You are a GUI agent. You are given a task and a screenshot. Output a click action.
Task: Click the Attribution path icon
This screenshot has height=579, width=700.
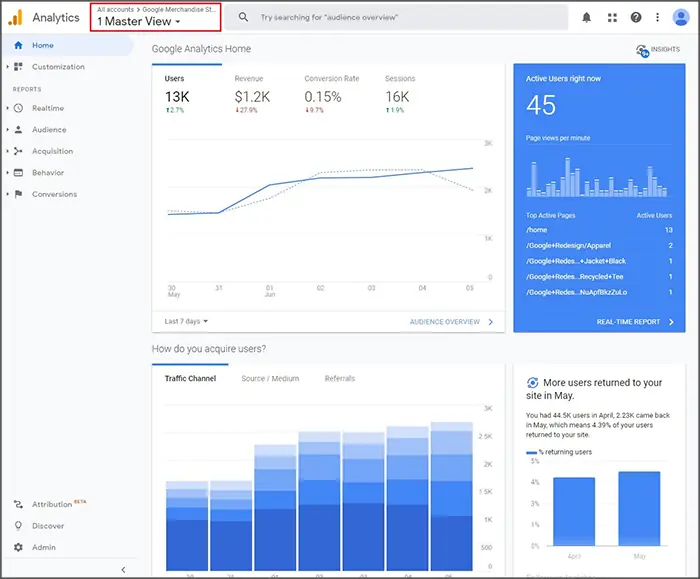tap(18, 504)
